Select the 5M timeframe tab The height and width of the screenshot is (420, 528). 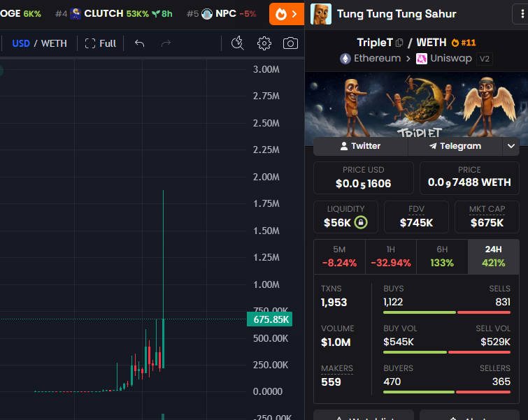click(339, 256)
